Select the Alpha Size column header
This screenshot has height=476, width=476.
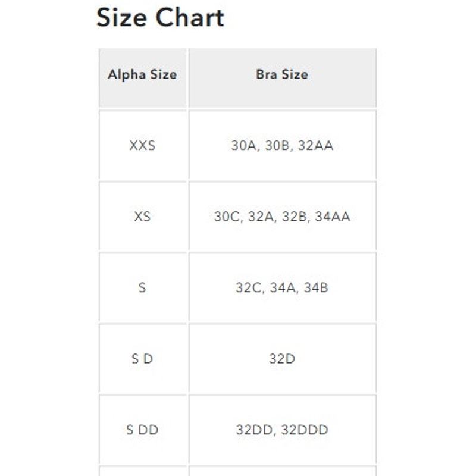142,78
